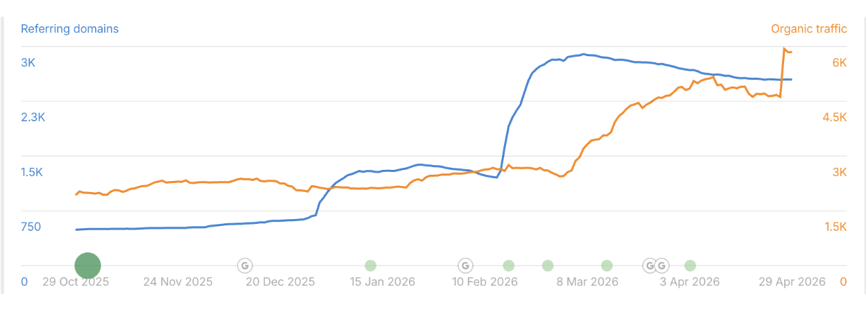Click the blue referring domains peak in early March
The image size is (868, 312).
[x=583, y=53]
